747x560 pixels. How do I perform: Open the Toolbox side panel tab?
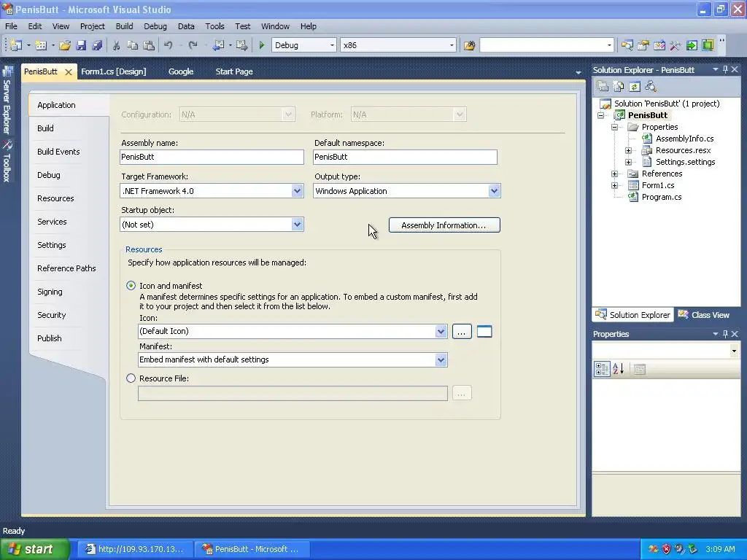(7, 162)
